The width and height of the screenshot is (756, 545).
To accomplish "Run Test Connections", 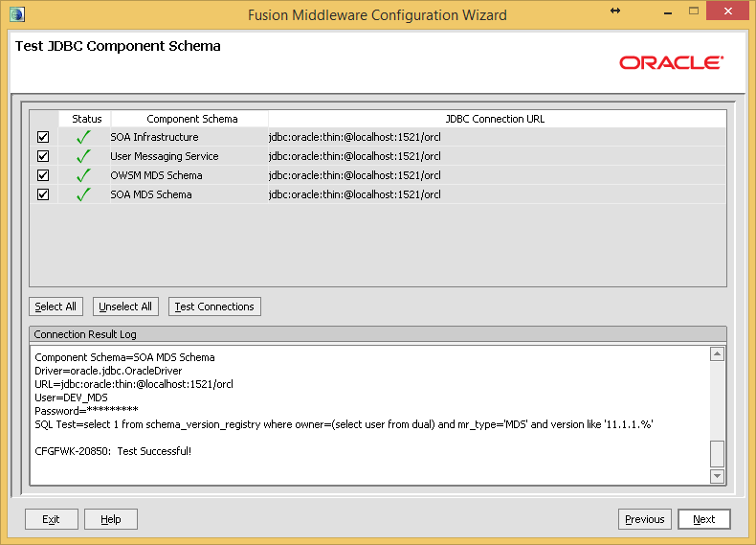I will pos(214,307).
